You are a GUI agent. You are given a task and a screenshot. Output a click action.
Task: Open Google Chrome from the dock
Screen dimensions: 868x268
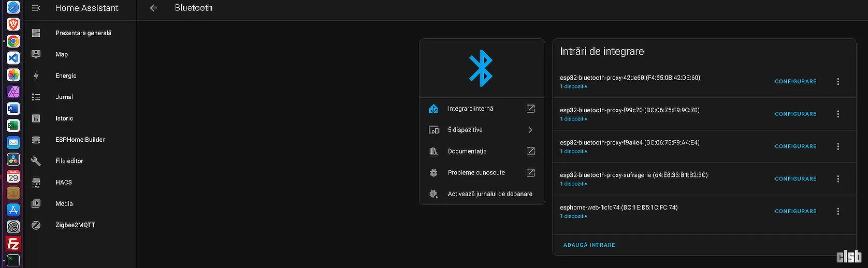click(13, 41)
